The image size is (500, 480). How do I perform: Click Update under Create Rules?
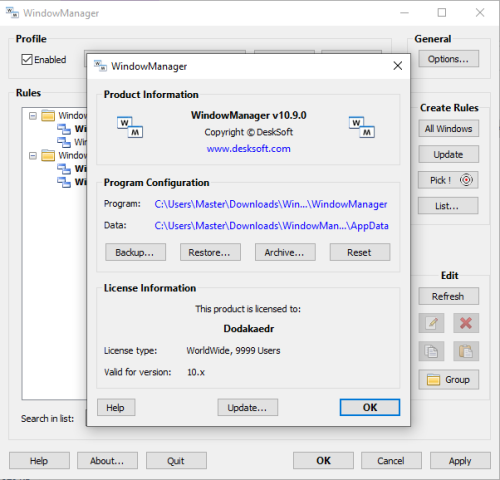(x=449, y=154)
